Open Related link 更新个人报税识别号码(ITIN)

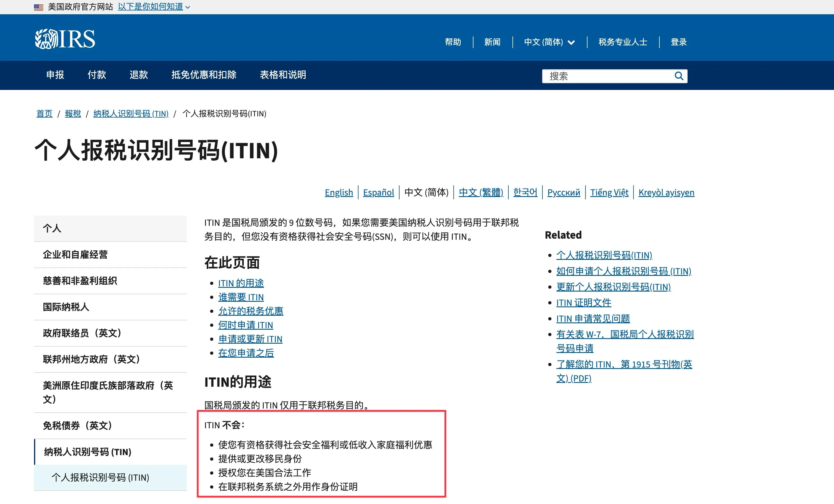coord(614,287)
